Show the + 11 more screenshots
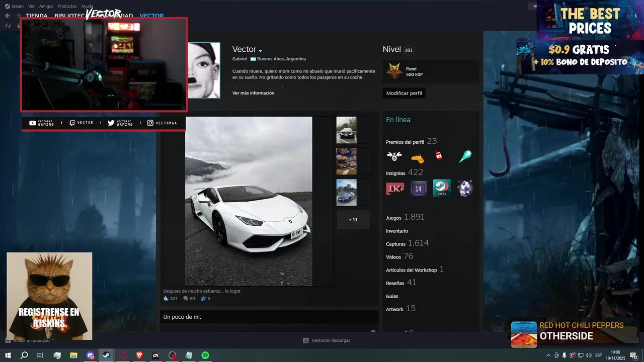 pyautogui.click(x=353, y=220)
